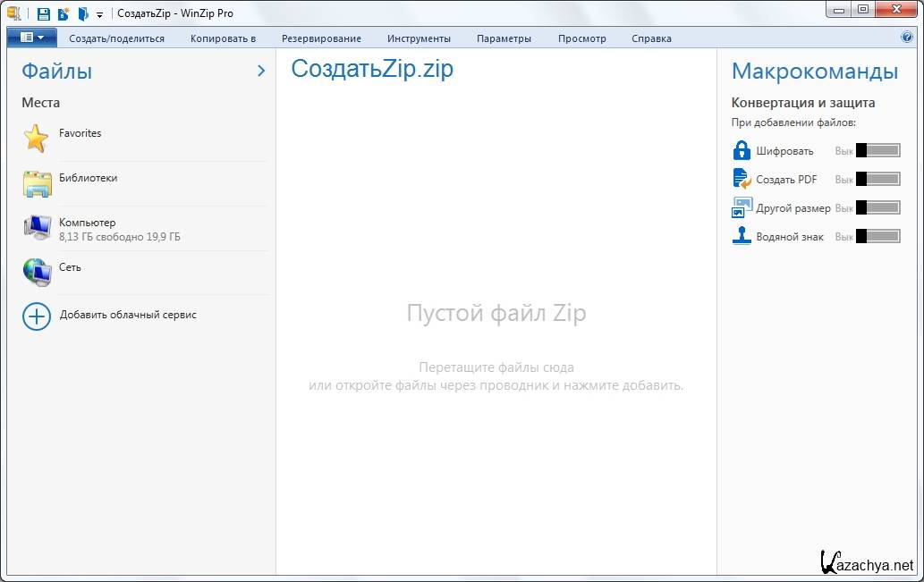Open the blue WinZip file menu dropdown
Screen dimensions: 924x582
tap(31, 38)
